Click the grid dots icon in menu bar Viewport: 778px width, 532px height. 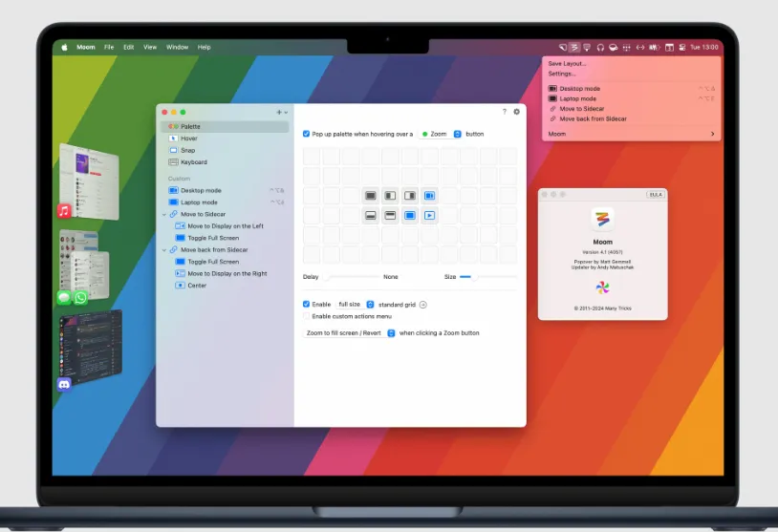pyautogui.click(x=627, y=47)
